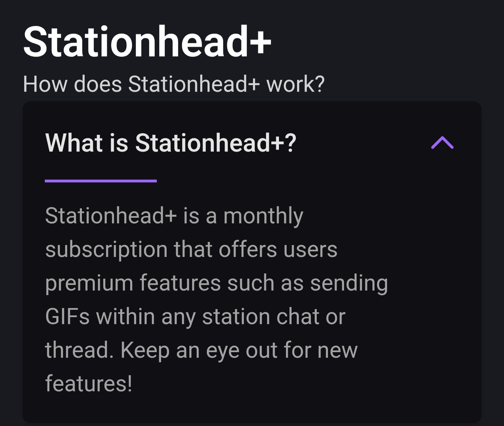This screenshot has height=426, width=504.
Task: Click the large "Stationhead+" page title
Action: [147, 42]
